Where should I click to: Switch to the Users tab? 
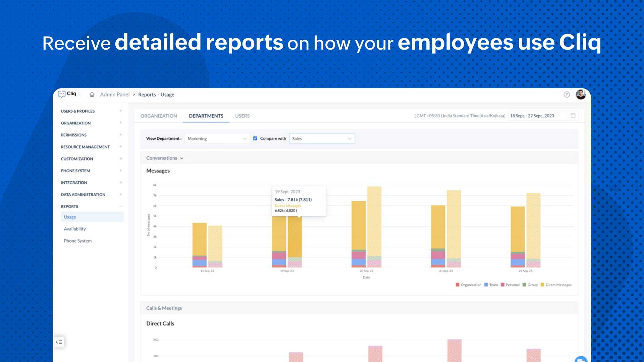[x=242, y=116]
